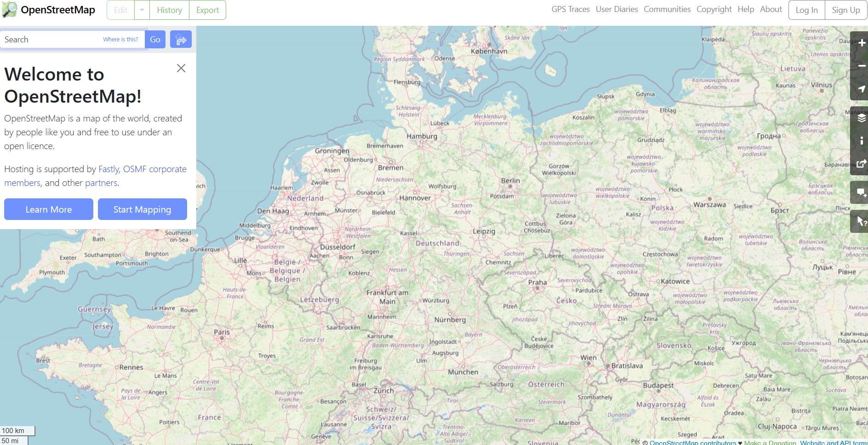The width and height of the screenshot is (868, 445).
Task: Click the Log In button
Action: coord(807,10)
